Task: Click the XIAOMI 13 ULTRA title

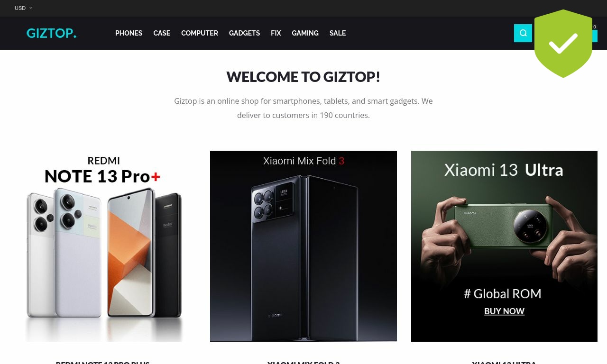Action: 504,362
